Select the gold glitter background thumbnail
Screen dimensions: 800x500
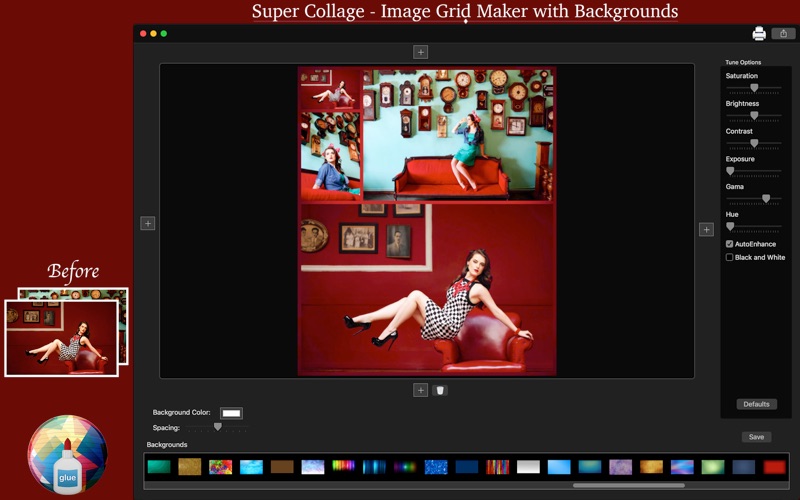click(x=190, y=466)
